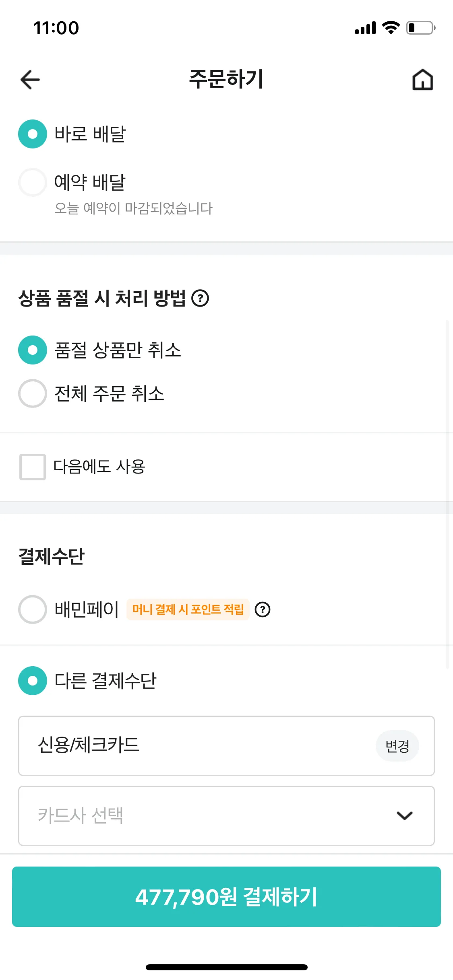
Task: Check the 다음에도 사용 checkbox
Action: [x=33, y=467]
